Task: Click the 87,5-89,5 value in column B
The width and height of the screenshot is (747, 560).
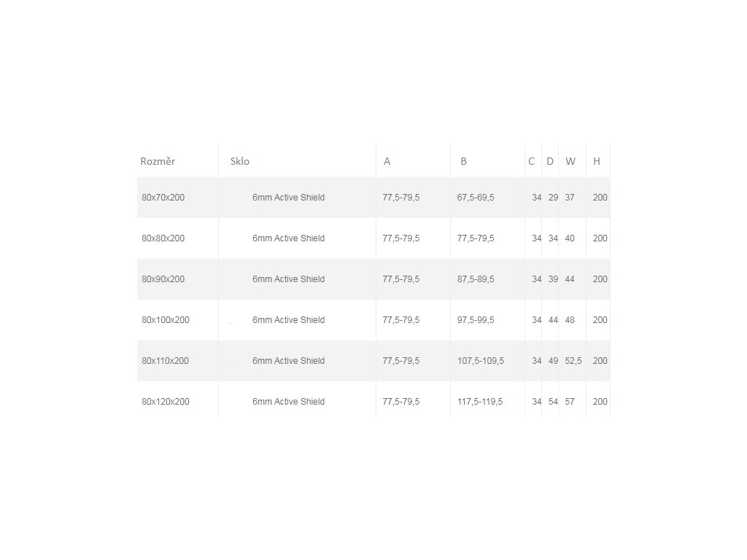Action: coord(476,279)
